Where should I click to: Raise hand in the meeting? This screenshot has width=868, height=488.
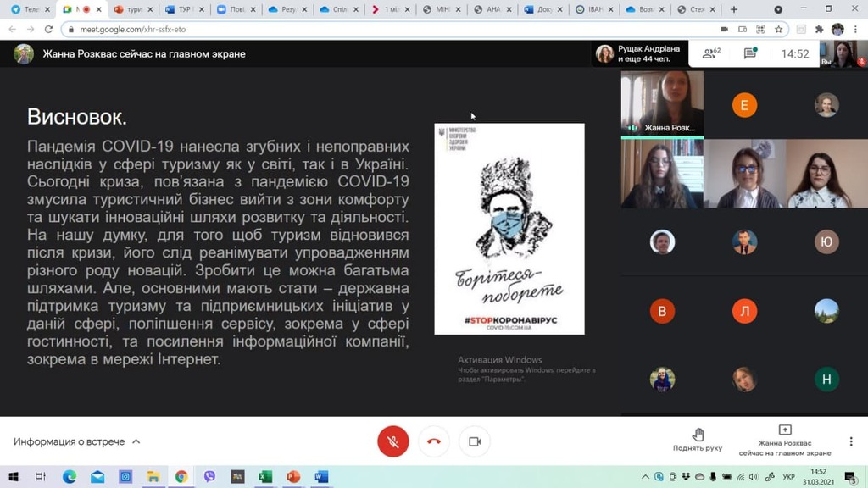pos(698,440)
